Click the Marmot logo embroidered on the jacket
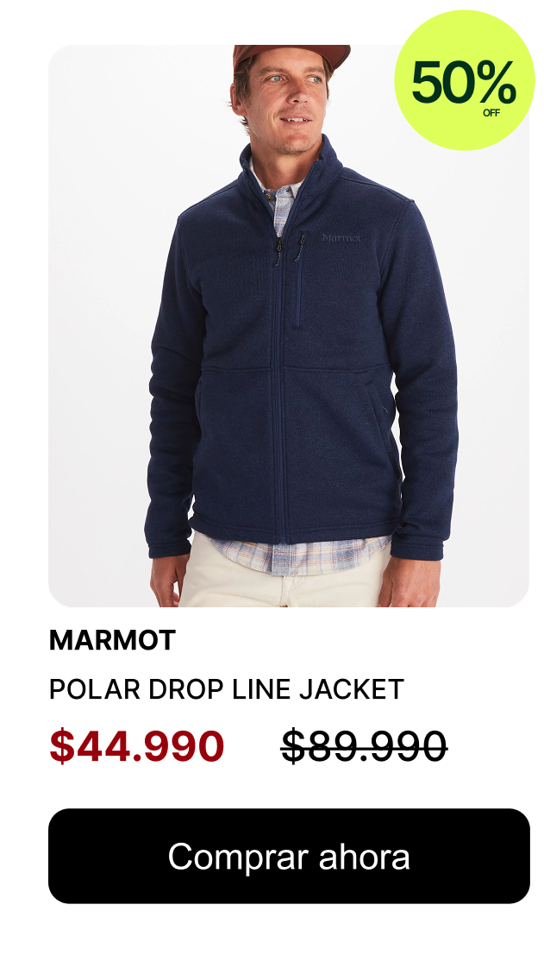This screenshot has height=980, width=544. (x=341, y=237)
